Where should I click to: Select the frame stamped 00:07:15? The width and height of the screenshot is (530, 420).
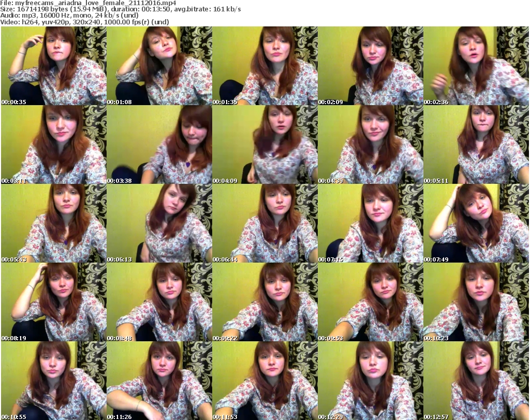click(x=371, y=224)
